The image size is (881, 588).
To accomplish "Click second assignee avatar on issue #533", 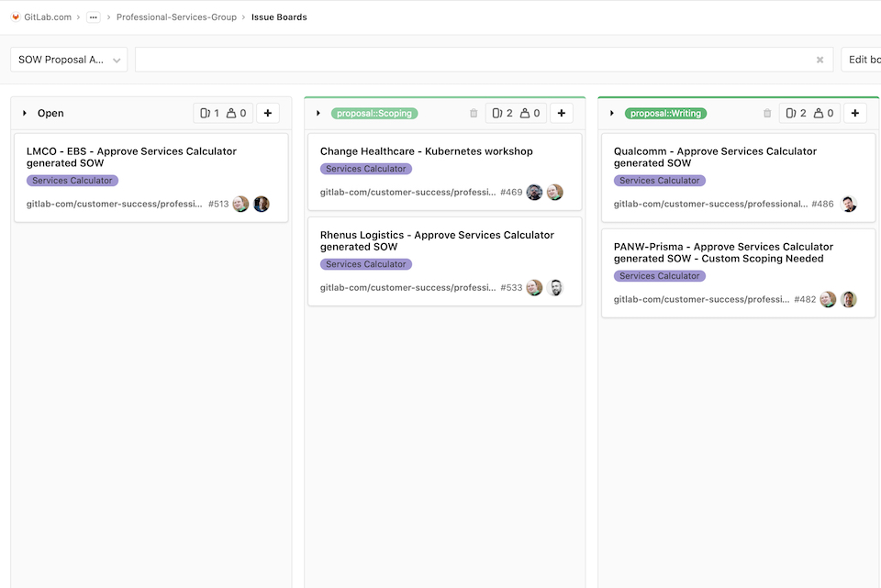I will 555,287.
